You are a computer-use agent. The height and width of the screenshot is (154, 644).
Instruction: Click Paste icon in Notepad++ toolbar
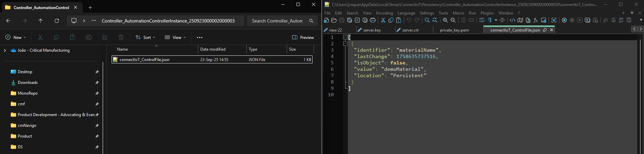tap(398, 20)
